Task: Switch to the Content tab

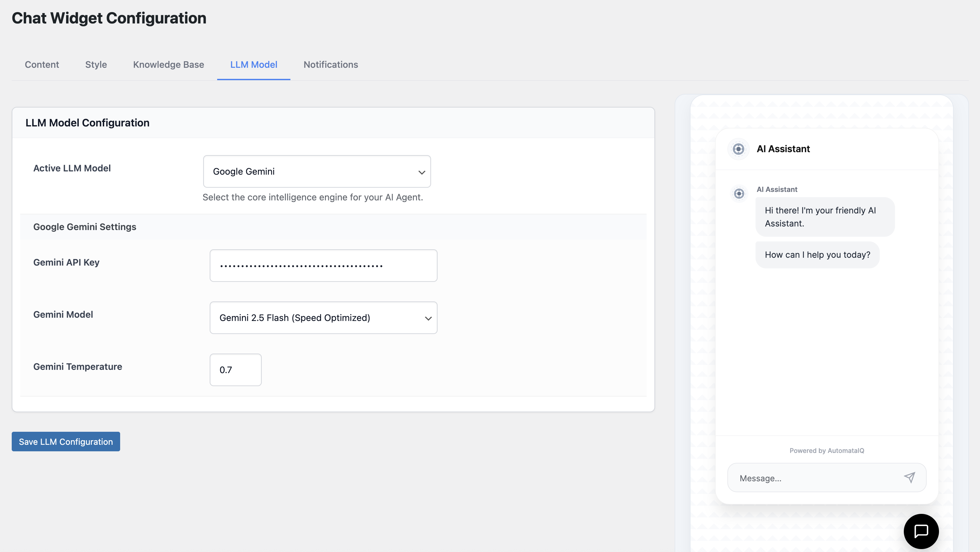Action: [x=41, y=64]
